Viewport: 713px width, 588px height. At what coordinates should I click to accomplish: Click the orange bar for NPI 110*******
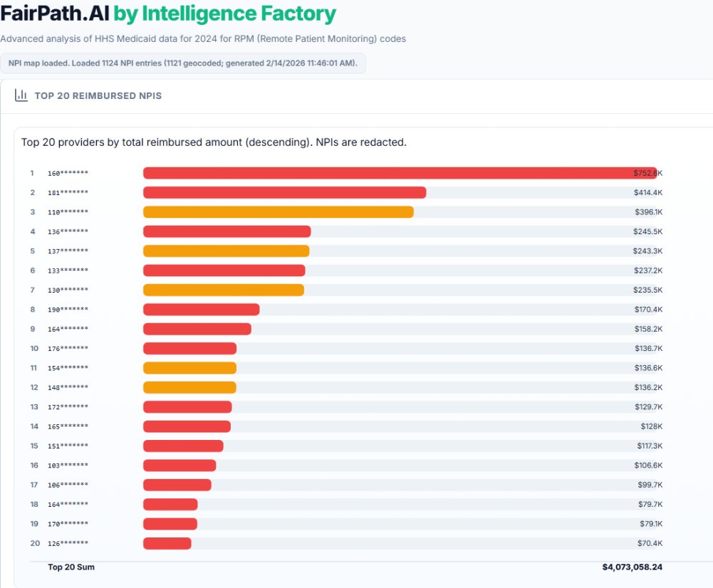[278, 212]
